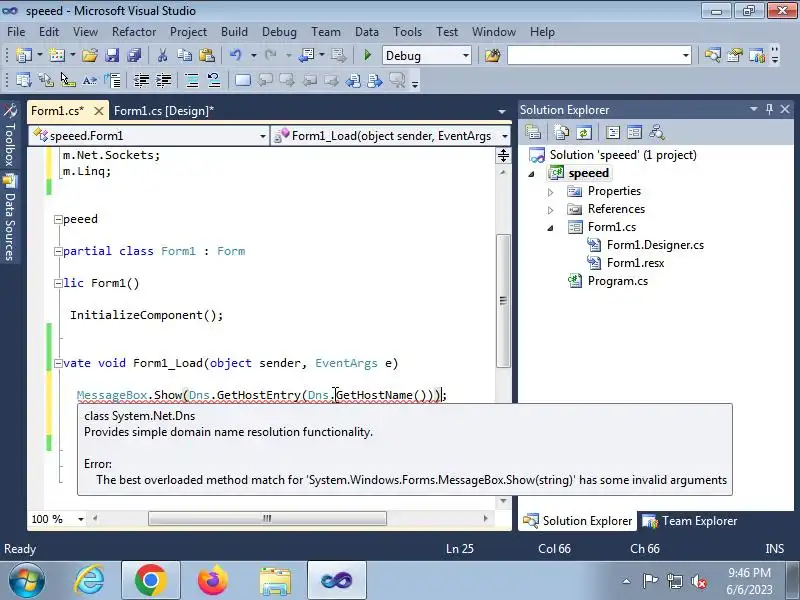Viewport: 800px width, 600px height.
Task: Open the Tools menu
Action: point(407,32)
